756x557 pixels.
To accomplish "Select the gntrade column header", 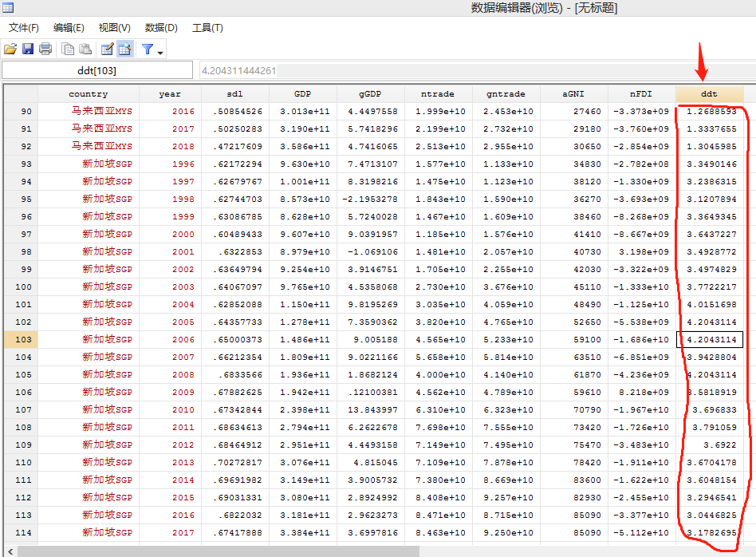I will 506,94.
